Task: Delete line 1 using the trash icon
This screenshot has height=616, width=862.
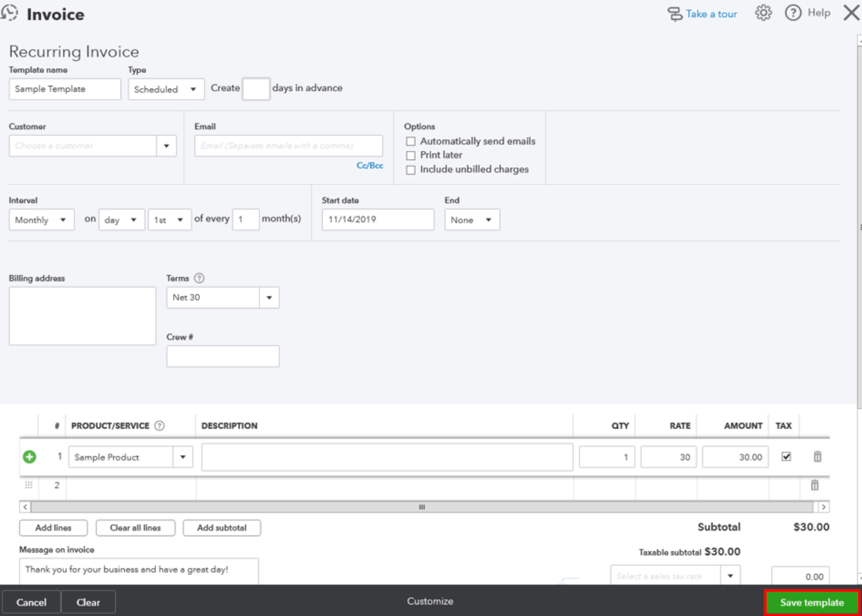Action: [816, 457]
